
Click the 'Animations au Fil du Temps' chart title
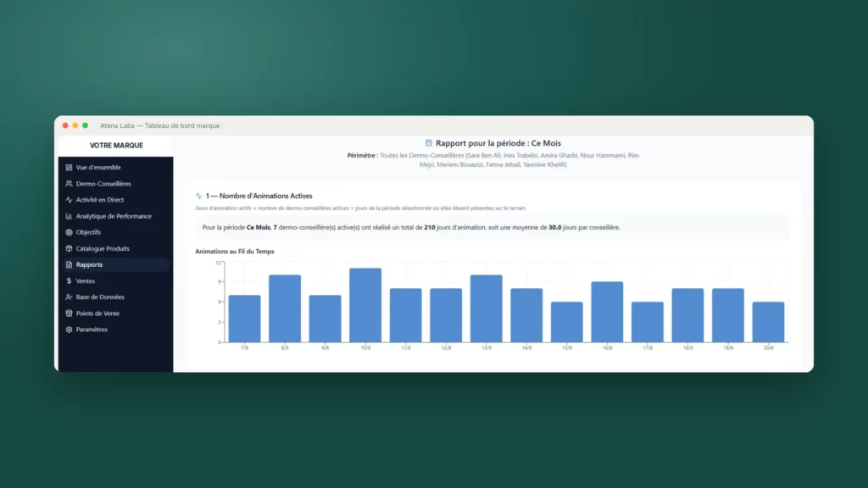235,251
